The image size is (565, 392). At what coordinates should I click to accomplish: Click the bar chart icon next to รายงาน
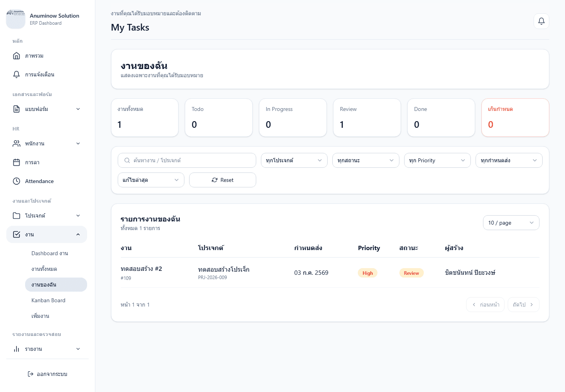coord(16,349)
